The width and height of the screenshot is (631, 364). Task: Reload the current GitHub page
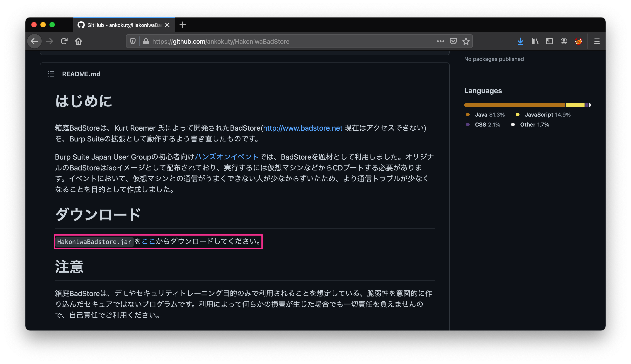point(64,41)
